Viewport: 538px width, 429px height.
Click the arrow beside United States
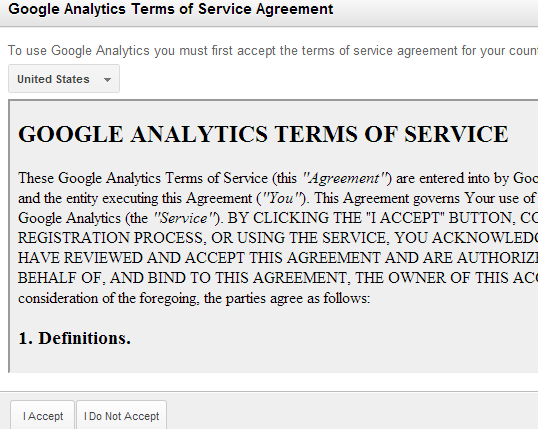(x=107, y=80)
